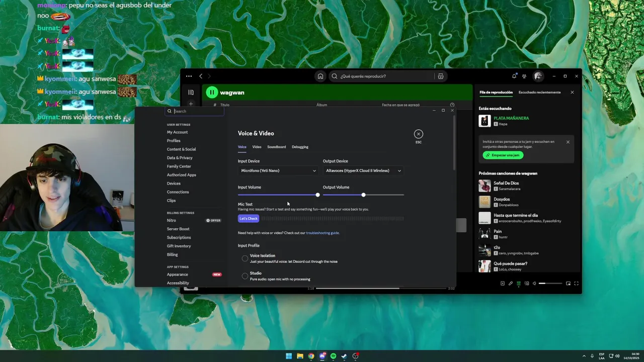The width and height of the screenshot is (644, 362).
Task: Click Empezar una jam button
Action: tap(503, 155)
